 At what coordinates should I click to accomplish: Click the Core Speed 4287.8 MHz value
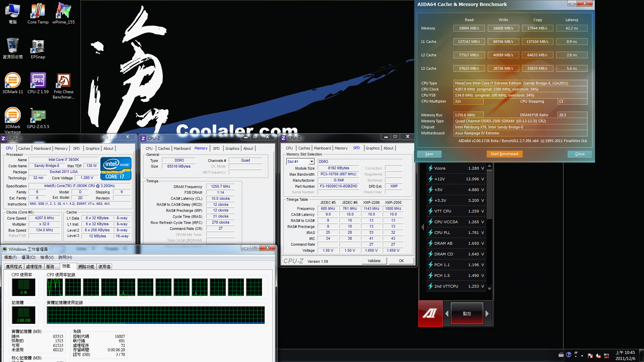pyautogui.click(x=45, y=218)
